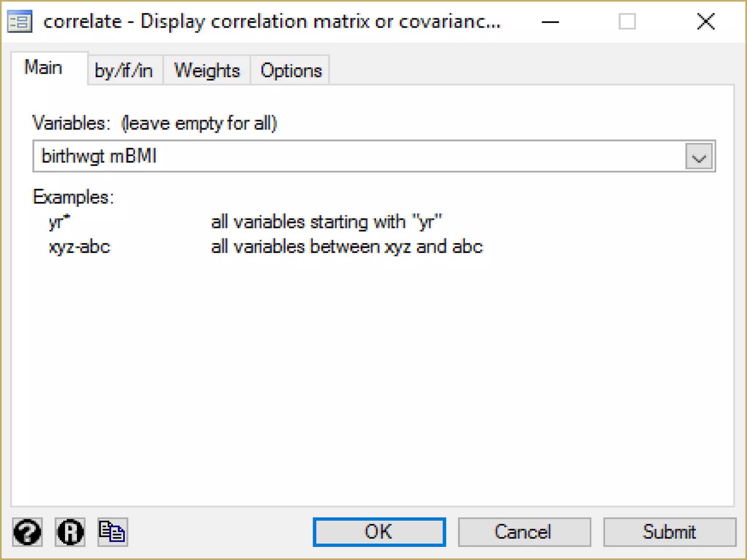Click the Reset dialog icon
Screen dimensions: 747x560
tap(70, 532)
